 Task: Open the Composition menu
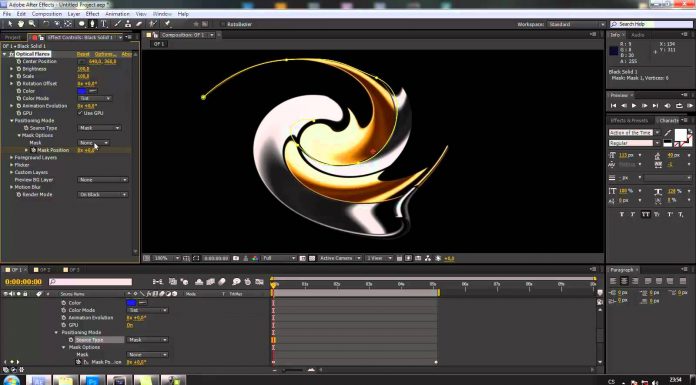47,14
